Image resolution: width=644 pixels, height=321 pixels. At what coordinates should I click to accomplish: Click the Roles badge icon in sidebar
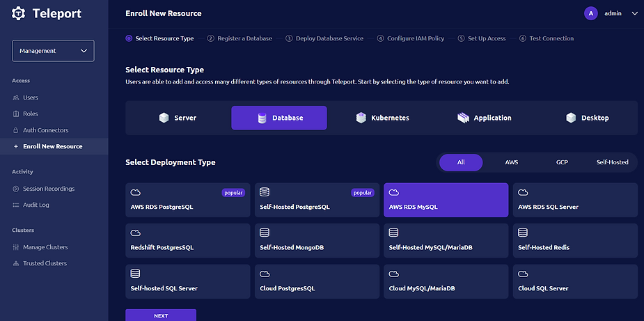click(15, 114)
